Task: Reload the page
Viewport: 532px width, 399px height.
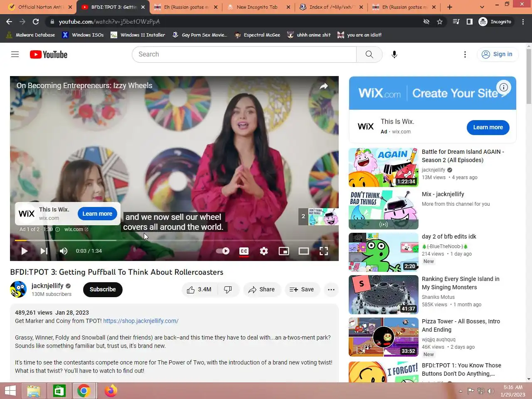Action: click(36, 22)
